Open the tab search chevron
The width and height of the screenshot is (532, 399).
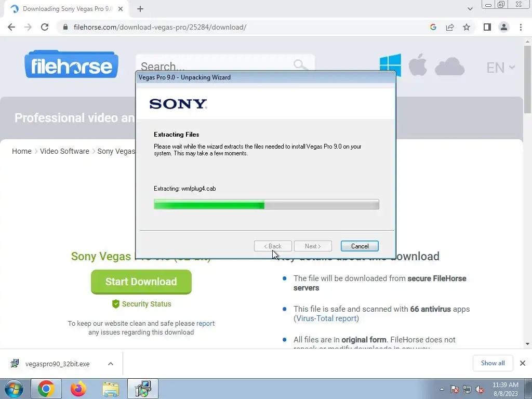click(x=470, y=9)
